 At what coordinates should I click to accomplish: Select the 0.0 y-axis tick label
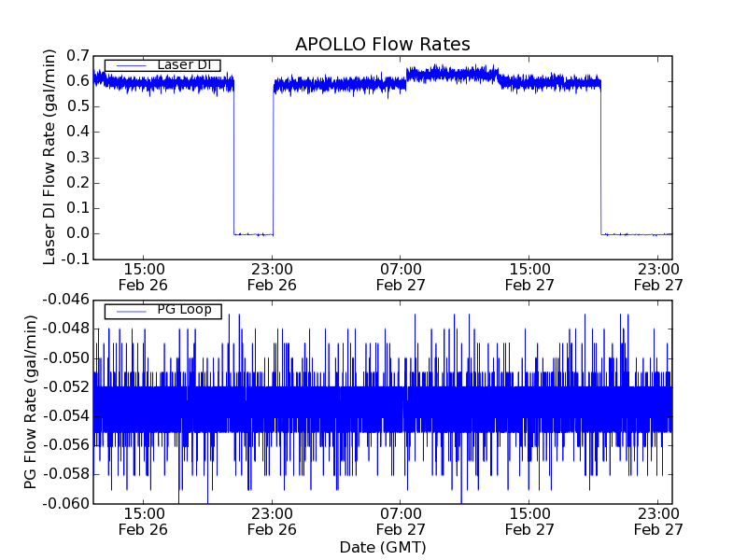coord(78,233)
